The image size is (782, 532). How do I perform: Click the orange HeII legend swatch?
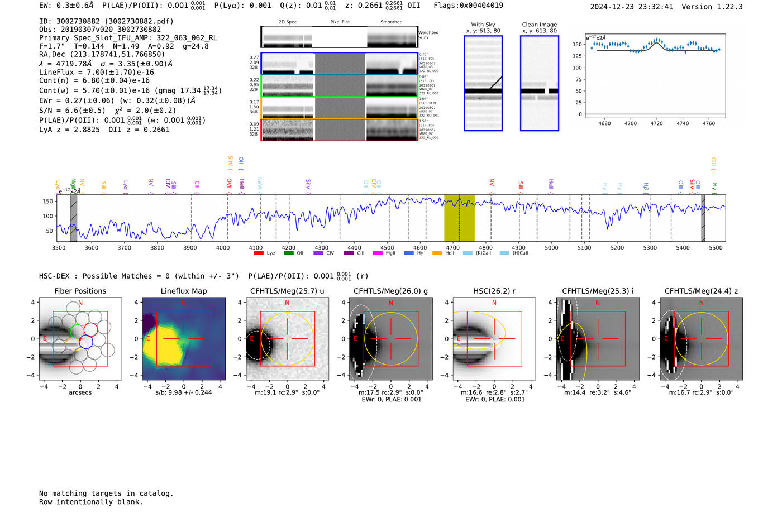[437, 253]
